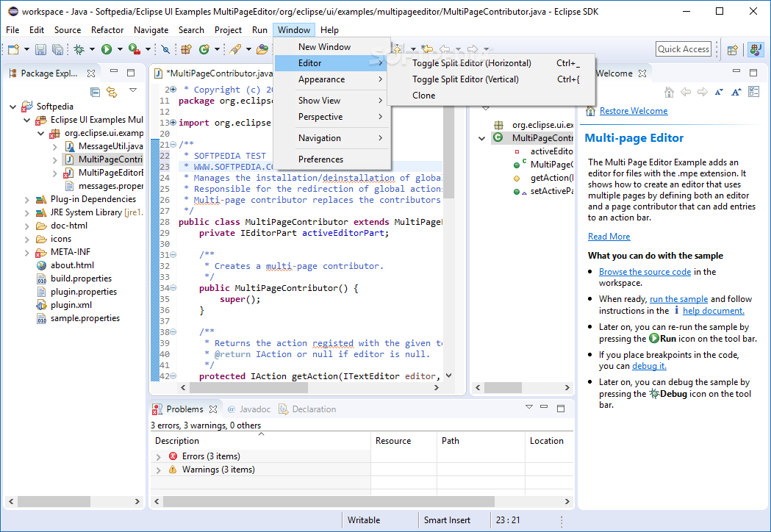
Task: Click the Last Edit Location arrow icon
Action: click(427, 49)
